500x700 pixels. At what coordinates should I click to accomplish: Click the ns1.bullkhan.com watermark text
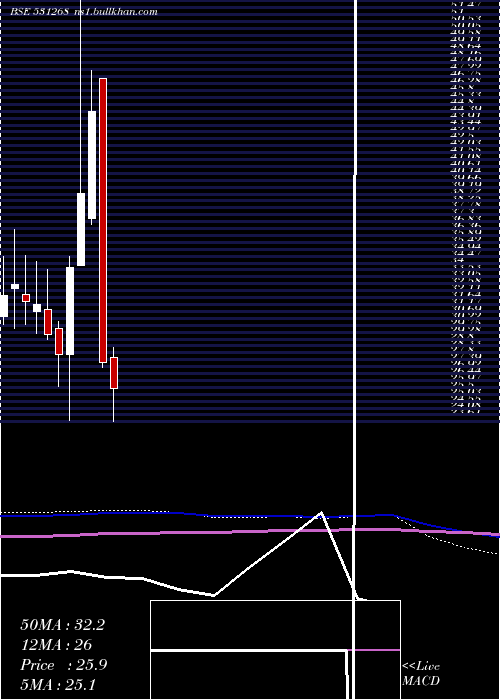click(x=117, y=12)
